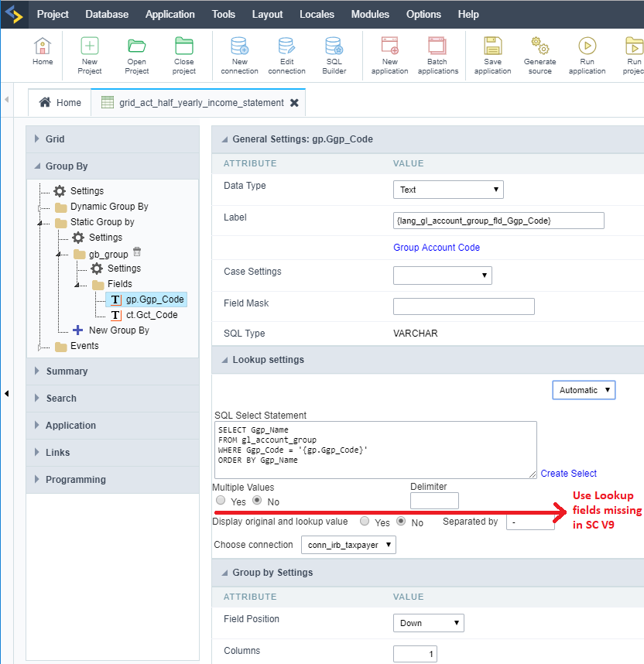Delete gb_group with trash icon
The image size is (644, 664).
coord(137,252)
